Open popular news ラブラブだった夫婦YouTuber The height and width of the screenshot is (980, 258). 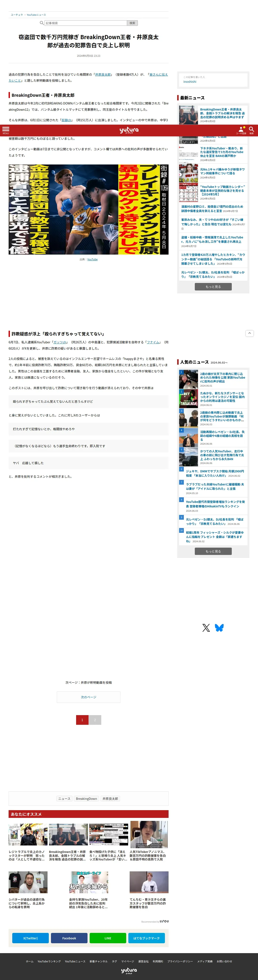pyautogui.click(x=213, y=488)
